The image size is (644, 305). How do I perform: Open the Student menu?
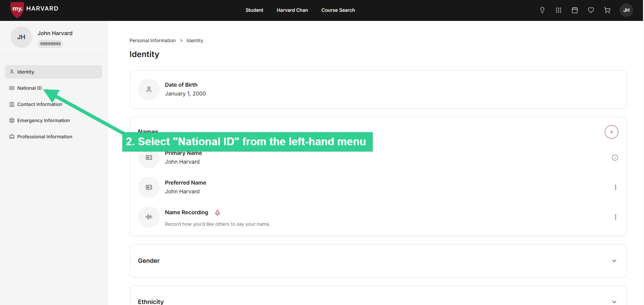pos(254,10)
